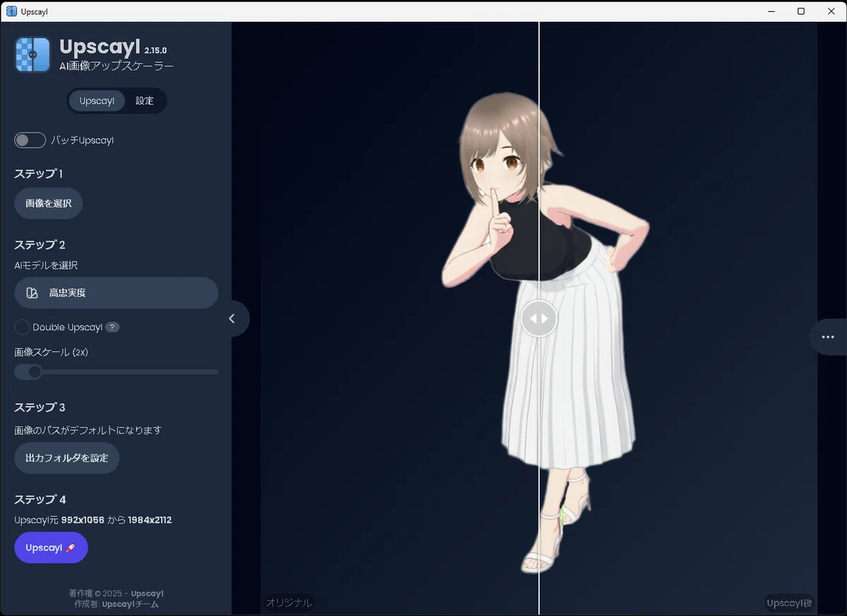
Task: Click the 画像のパスがデフォルトになります text
Action: (88, 430)
